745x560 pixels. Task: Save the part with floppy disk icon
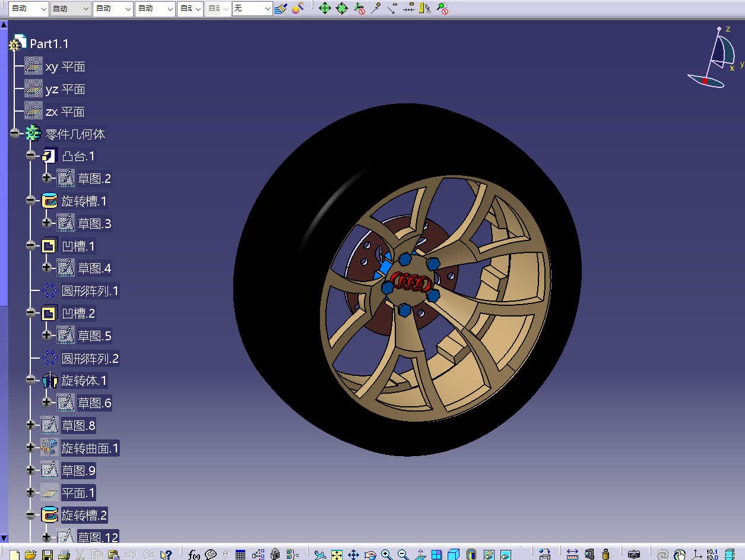pyautogui.click(x=47, y=555)
